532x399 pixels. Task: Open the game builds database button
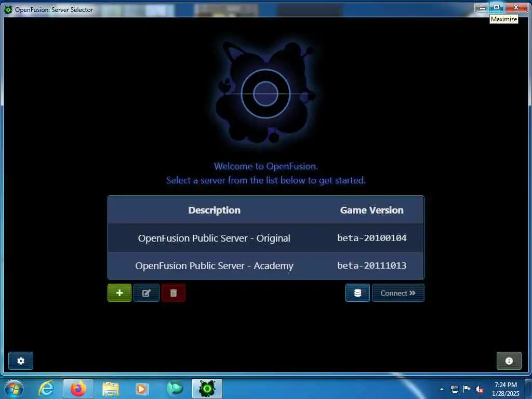357,293
